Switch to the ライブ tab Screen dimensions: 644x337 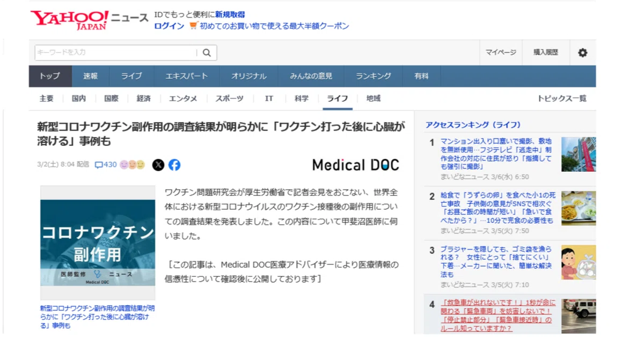coord(131,76)
